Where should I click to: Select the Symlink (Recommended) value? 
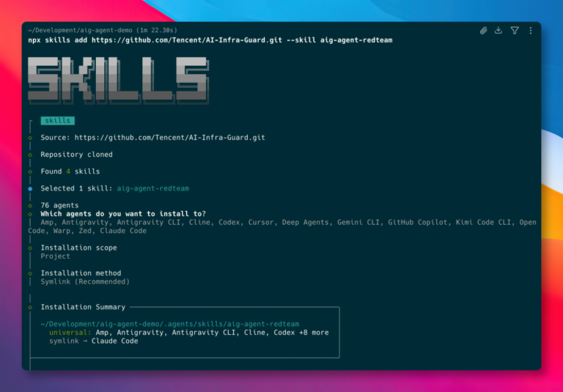[85, 281]
